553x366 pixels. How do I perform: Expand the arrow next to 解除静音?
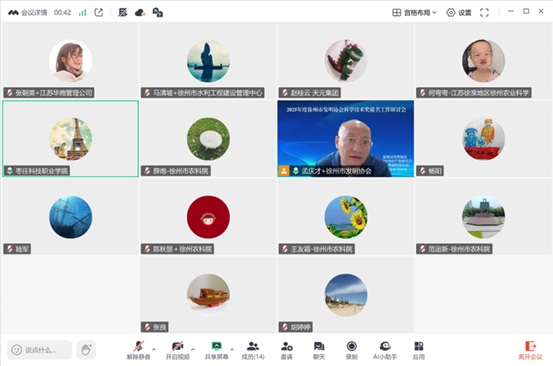pyautogui.click(x=154, y=349)
